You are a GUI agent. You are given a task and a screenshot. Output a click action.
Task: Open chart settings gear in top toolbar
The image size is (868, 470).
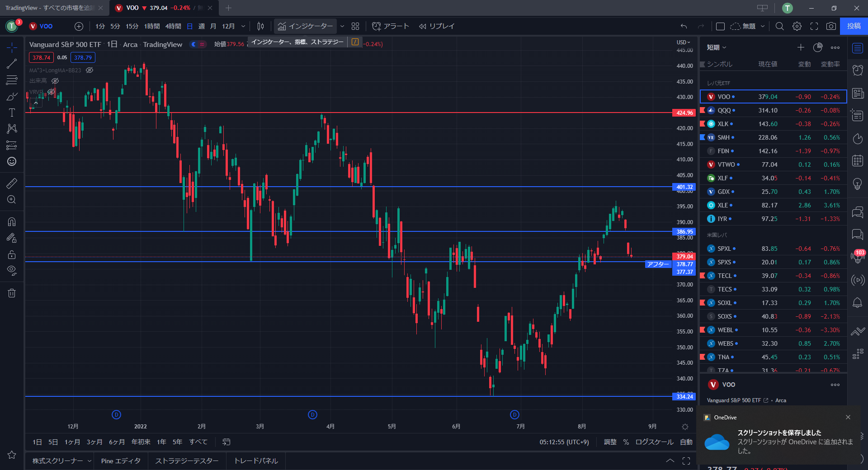tap(797, 26)
